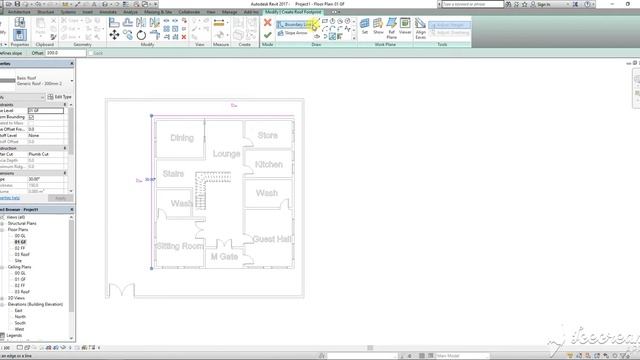Click the Show work plane icon
Screen dimensions: 640x360
point(378,26)
